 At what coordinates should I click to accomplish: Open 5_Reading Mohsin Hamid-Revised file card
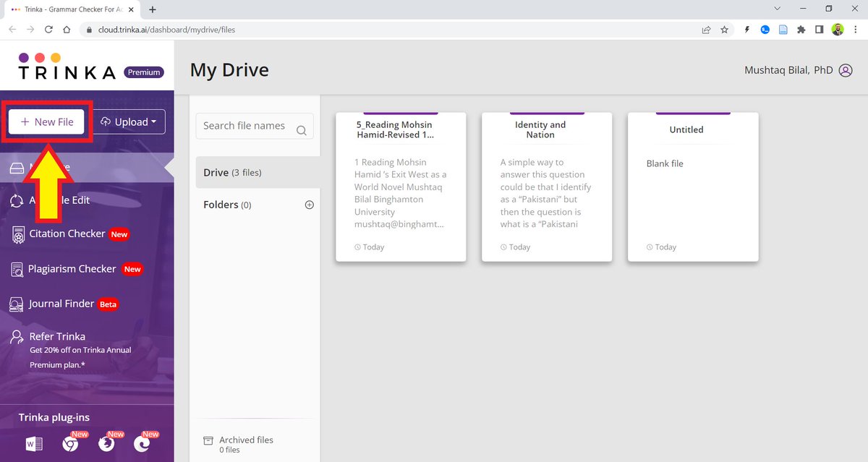[x=401, y=187]
